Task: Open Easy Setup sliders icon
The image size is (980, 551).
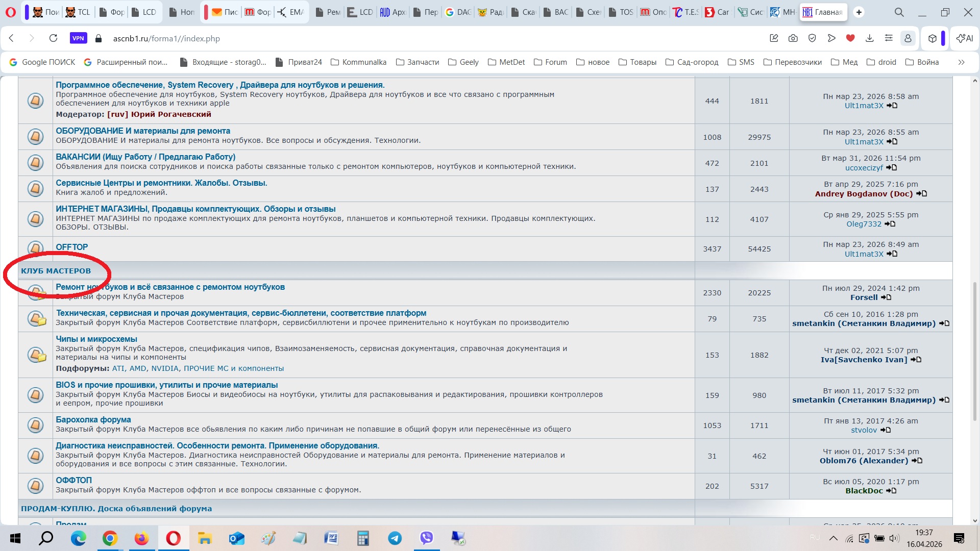Action: [889, 38]
